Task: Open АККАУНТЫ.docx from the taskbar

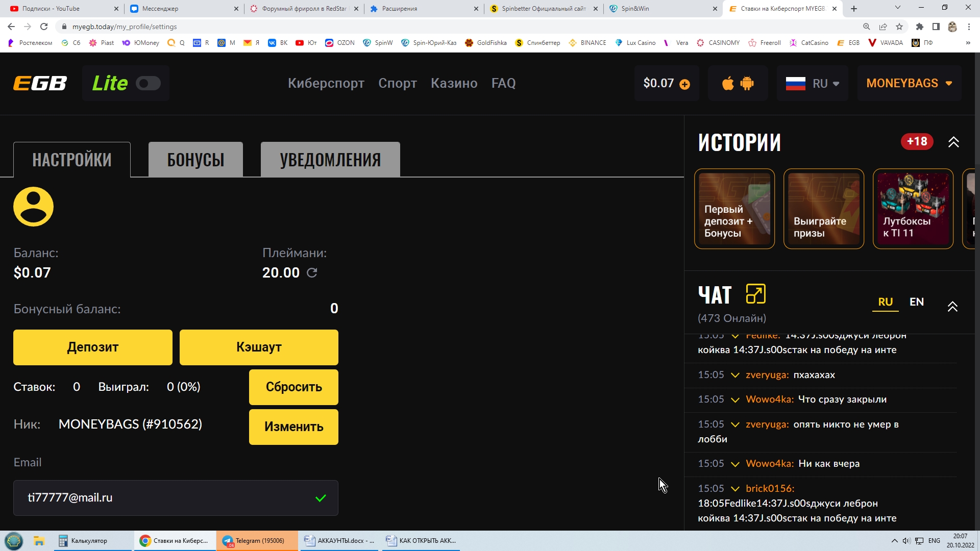Action: tap(339, 541)
